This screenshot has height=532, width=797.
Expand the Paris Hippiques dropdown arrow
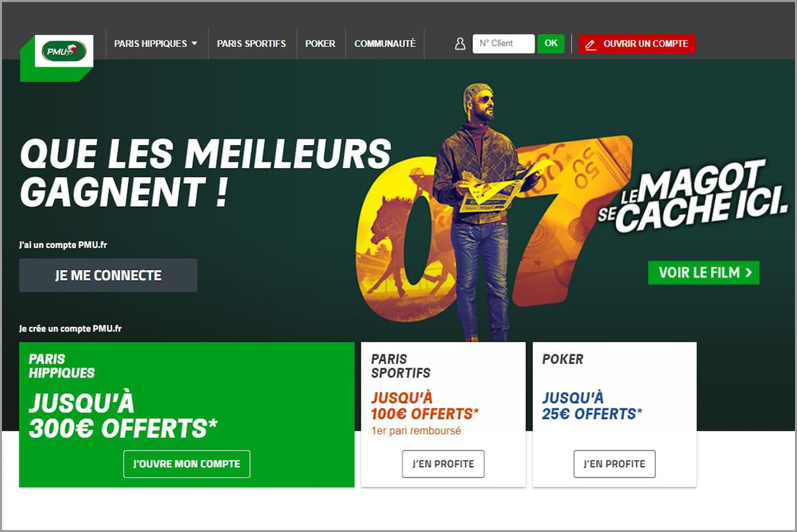[194, 44]
